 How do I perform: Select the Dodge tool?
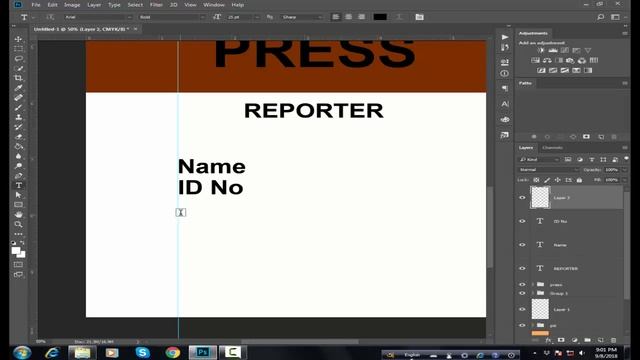(x=18, y=166)
